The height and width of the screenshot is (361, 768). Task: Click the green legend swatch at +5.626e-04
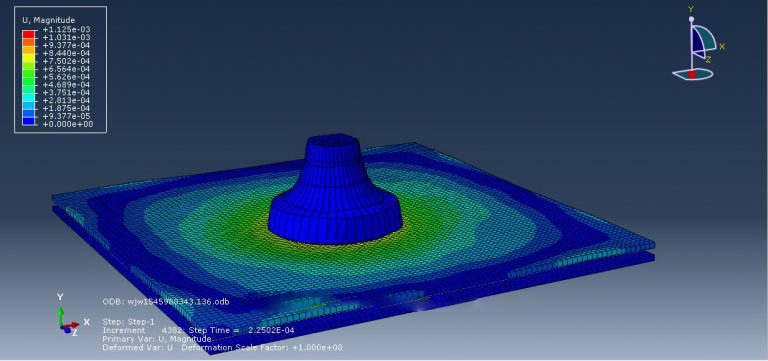coord(29,72)
